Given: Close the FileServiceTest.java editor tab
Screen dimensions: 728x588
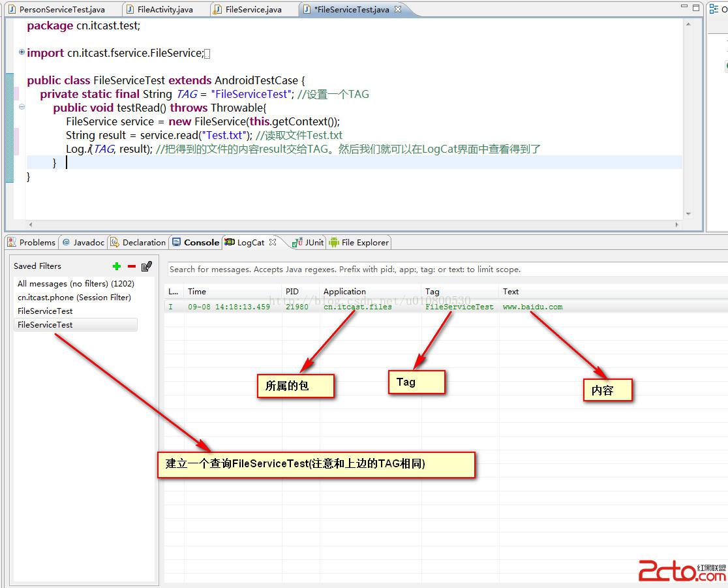Looking at the screenshot, I should pyautogui.click(x=399, y=10).
